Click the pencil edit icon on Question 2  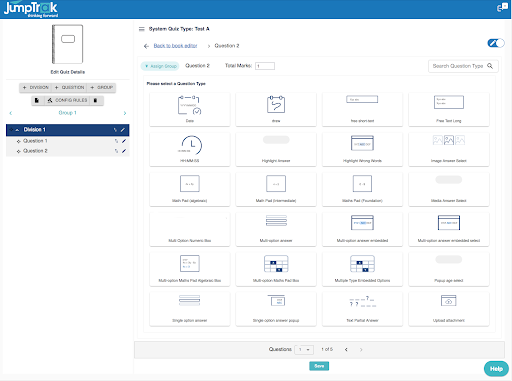[x=124, y=151]
